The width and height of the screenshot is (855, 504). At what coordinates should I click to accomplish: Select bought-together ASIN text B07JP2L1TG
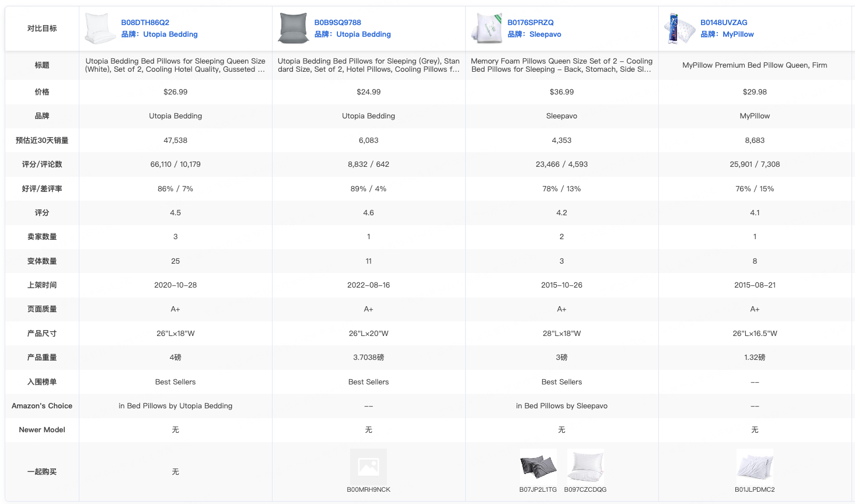click(x=538, y=489)
